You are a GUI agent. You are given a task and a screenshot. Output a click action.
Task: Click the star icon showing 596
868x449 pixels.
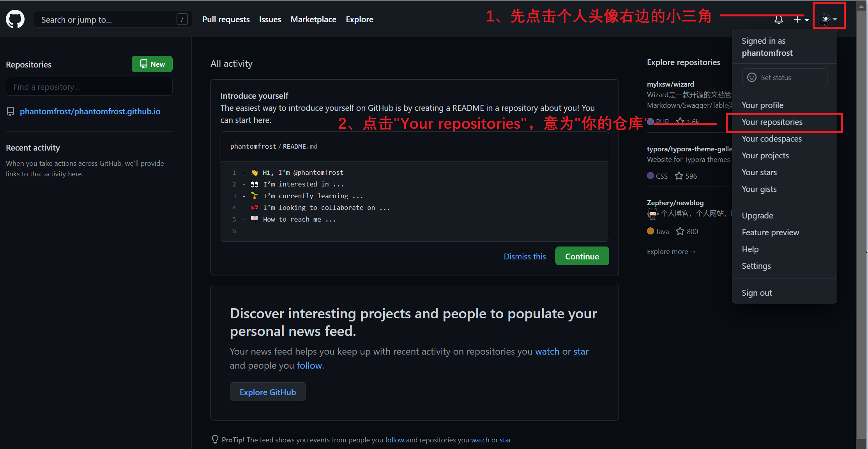click(679, 176)
